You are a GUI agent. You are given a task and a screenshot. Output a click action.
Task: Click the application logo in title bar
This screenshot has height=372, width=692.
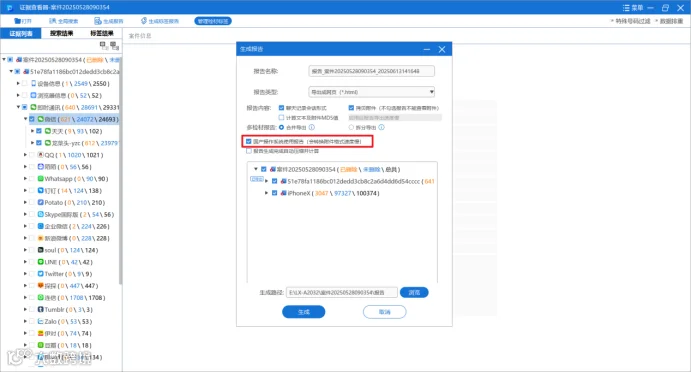coord(9,8)
